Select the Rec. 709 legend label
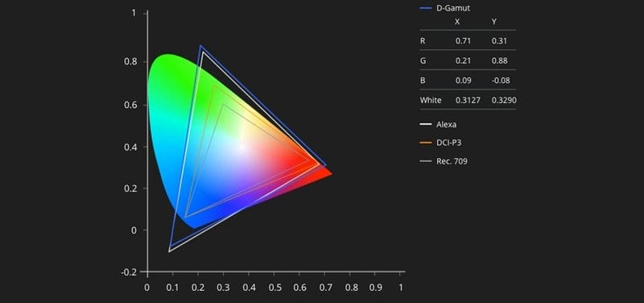 [x=452, y=161]
